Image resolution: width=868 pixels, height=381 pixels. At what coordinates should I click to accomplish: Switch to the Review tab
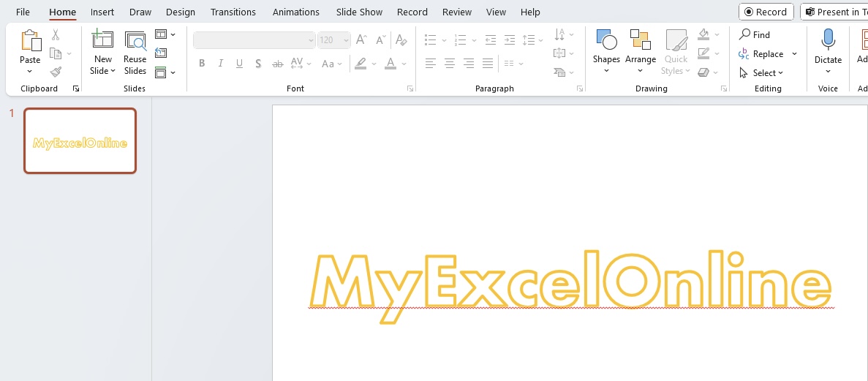pyautogui.click(x=457, y=12)
